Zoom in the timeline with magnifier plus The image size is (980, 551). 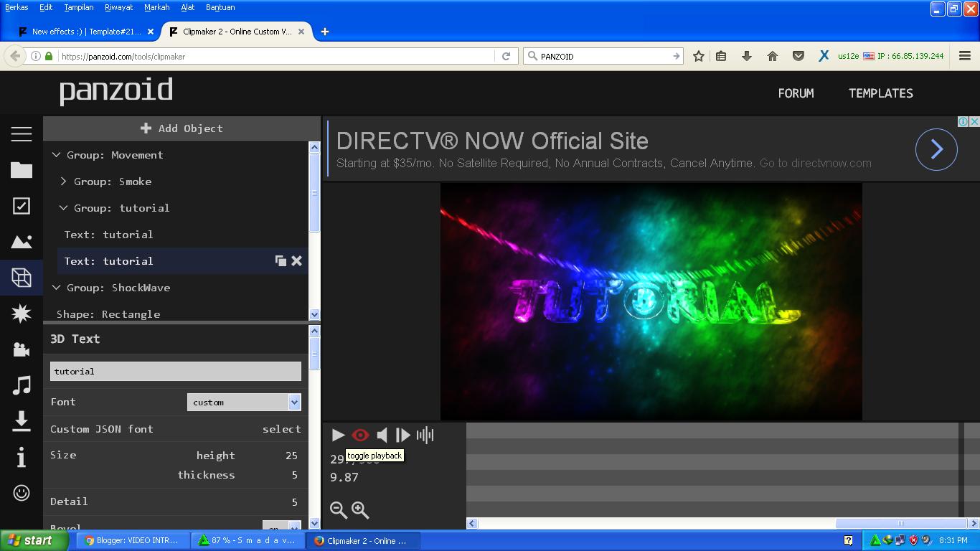point(359,510)
